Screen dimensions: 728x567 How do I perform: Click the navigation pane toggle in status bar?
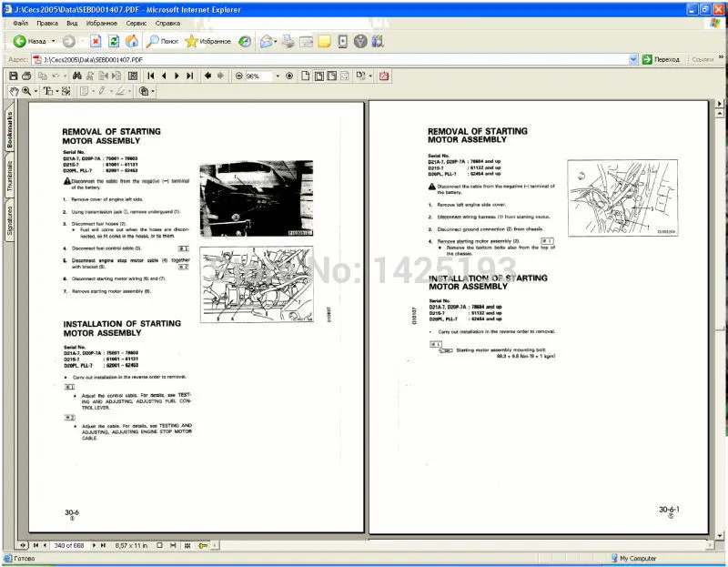[x=22, y=546]
